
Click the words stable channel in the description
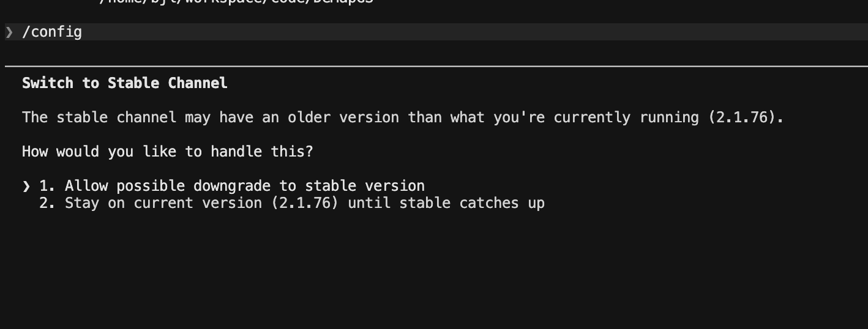click(x=116, y=117)
